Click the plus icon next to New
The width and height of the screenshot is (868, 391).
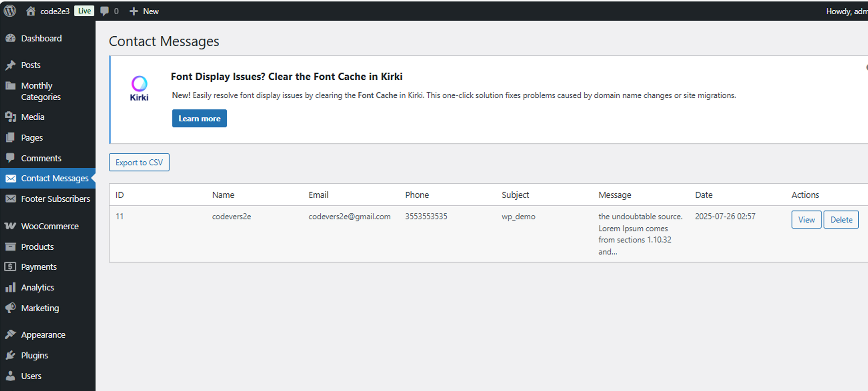(x=134, y=11)
